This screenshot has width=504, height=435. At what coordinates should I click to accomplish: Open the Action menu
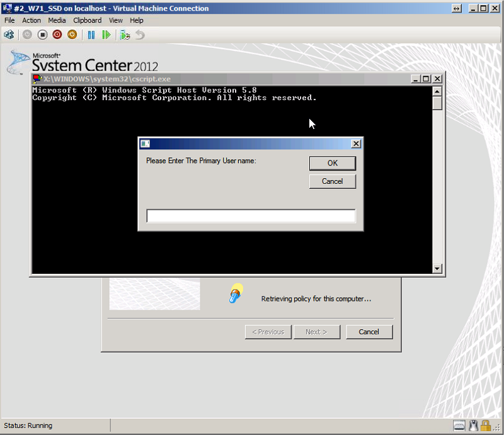coord(31,20)
